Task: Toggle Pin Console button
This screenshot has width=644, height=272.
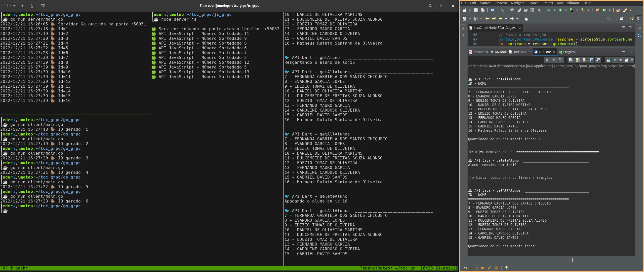Action: 608,60
